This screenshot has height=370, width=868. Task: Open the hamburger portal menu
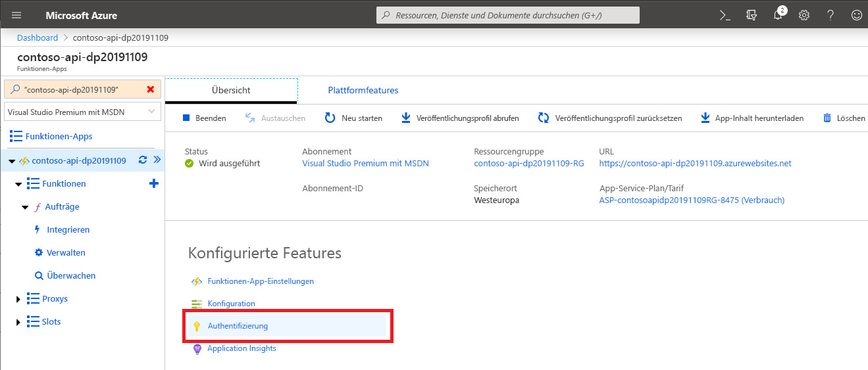click(16, 14)
